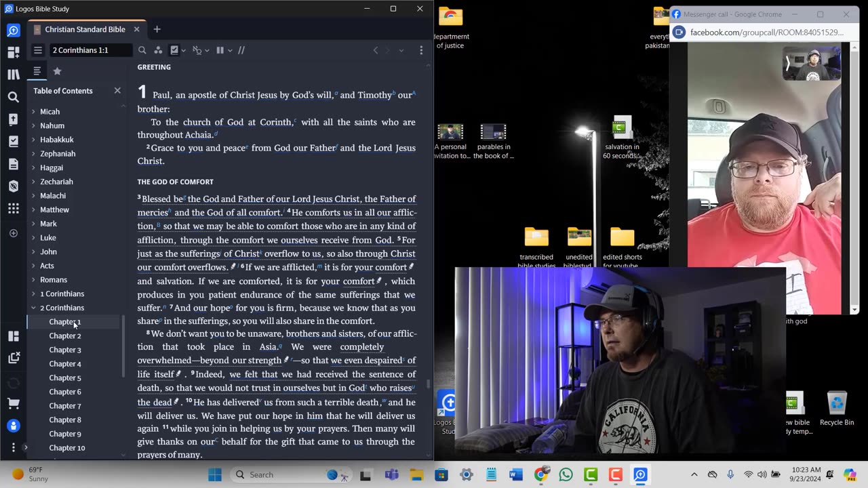Collapse the 2 Corinthians tree node
Viewport: 868px width, 488px height.
[x=33, y=308]
